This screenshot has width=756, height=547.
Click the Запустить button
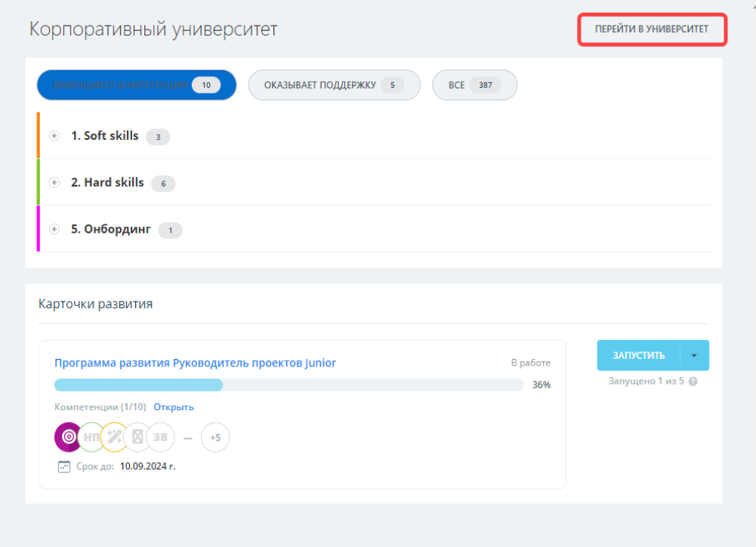tap(638, 356)
